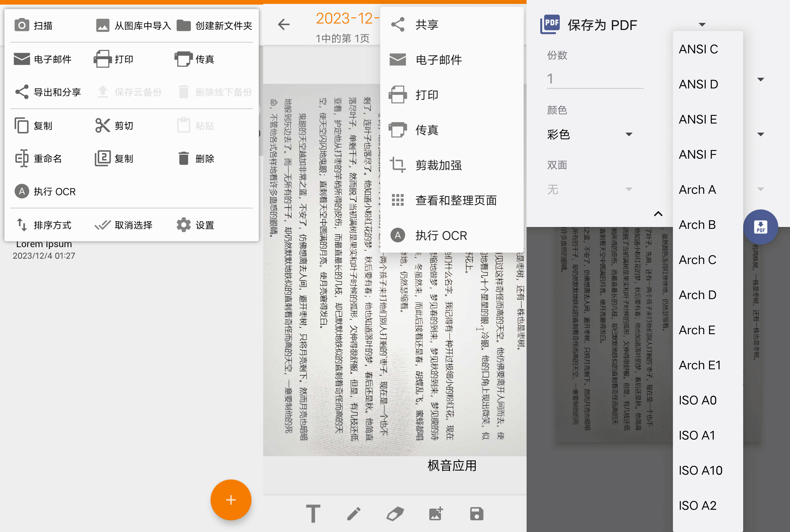
Task: Select ISO A1 paper size
Action: coord(708,435)
